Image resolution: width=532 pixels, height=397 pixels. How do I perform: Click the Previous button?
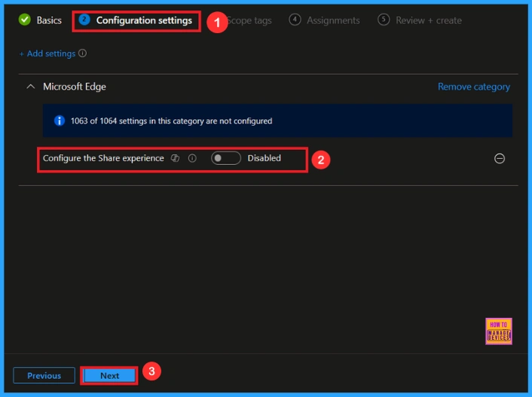(44, 376)
